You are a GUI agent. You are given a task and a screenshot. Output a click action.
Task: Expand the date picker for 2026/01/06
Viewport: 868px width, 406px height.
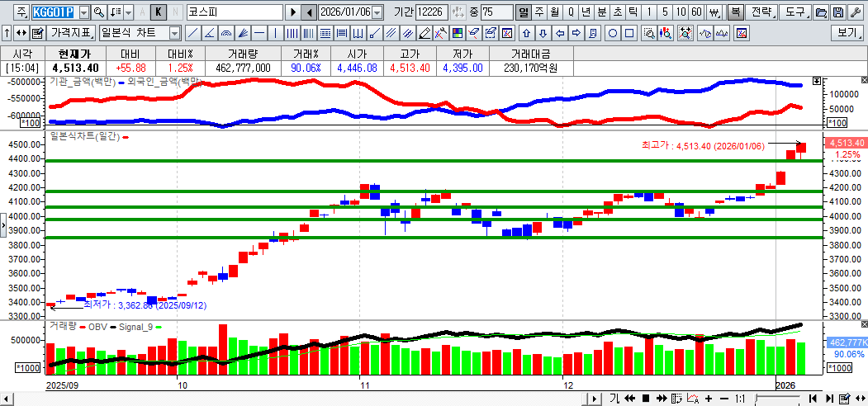377,12
